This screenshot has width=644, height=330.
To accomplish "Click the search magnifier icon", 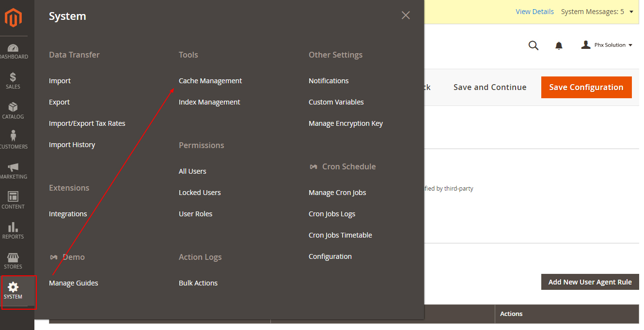I will (x=533, y=45).
